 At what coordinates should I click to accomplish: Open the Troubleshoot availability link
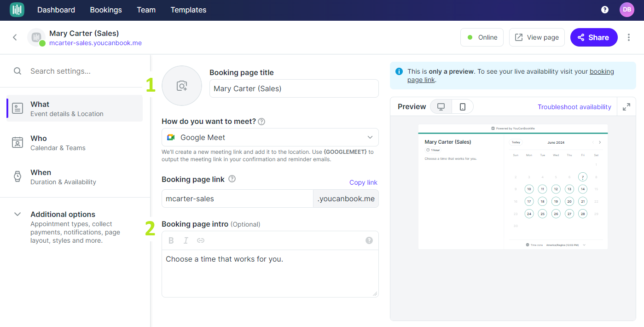coord(574,107)
